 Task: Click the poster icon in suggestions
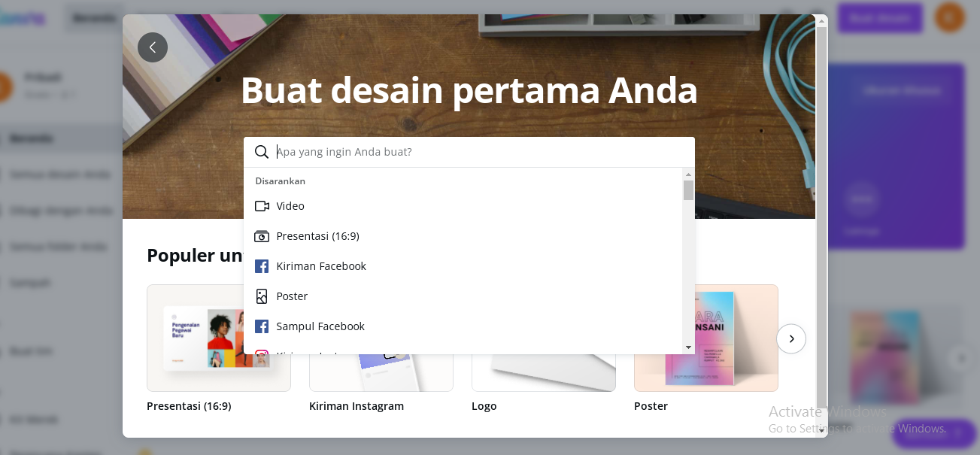262,296
